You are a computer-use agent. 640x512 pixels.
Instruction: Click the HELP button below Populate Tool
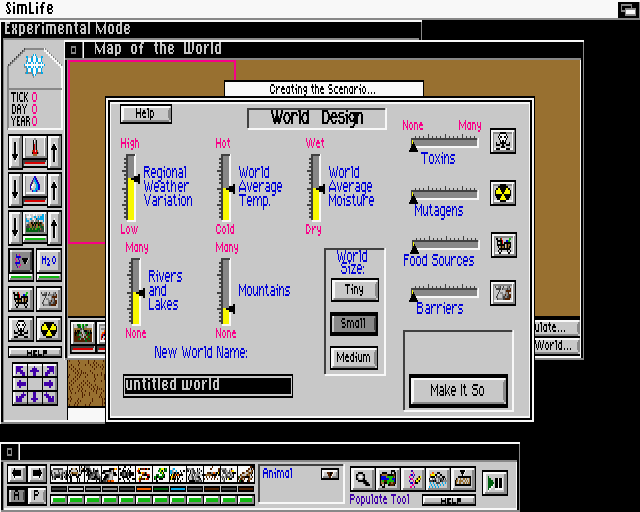point(449,500)
